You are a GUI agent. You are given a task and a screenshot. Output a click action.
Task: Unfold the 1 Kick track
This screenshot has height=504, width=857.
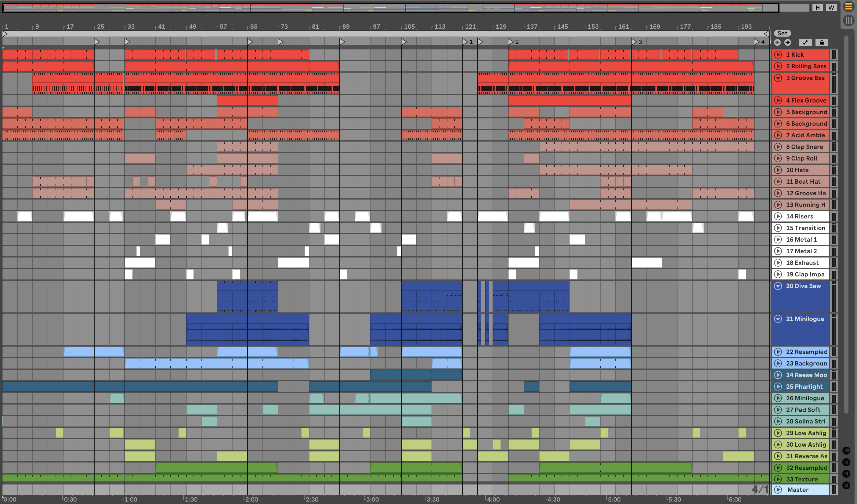(x=778, y=55)
